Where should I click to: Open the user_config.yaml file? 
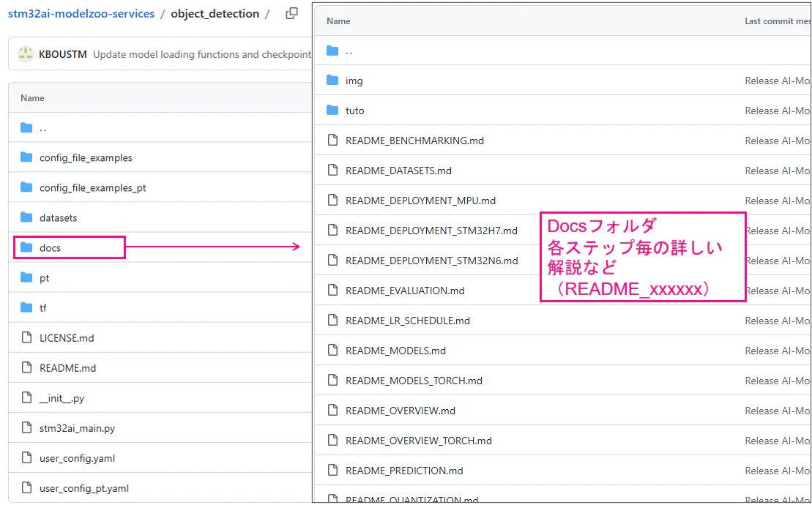pos(77,458)
